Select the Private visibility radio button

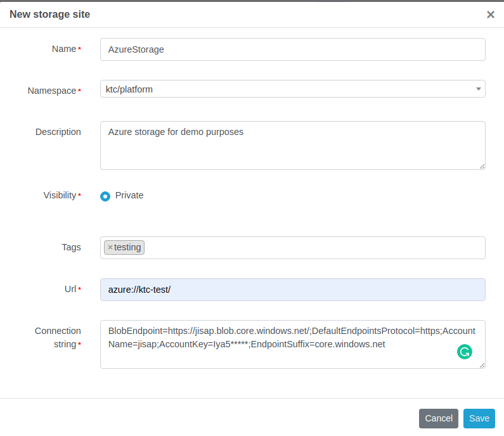(x=105, y=196)
